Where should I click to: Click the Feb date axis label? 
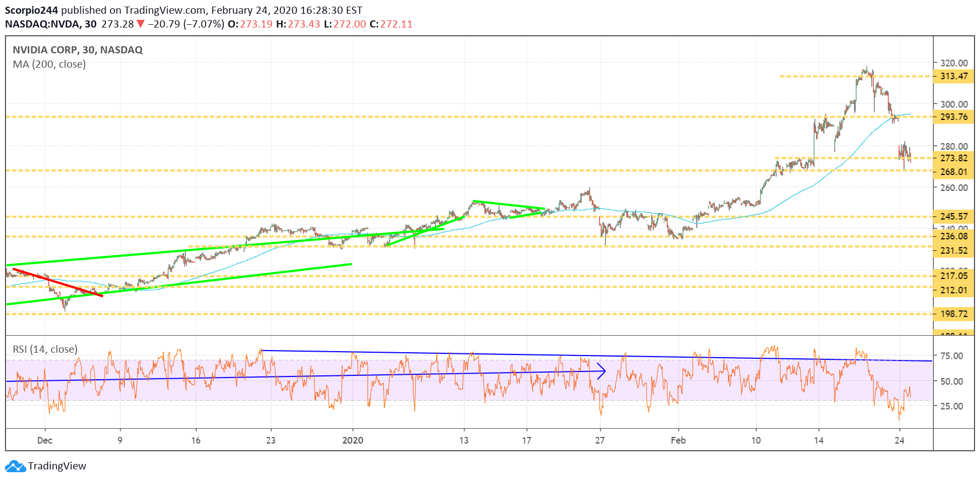(678, 440)
